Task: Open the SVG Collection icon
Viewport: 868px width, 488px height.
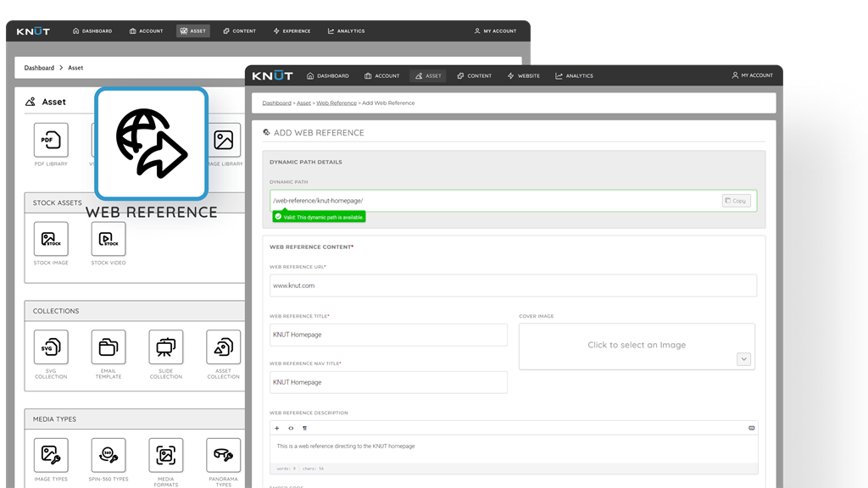Action: (x=51, y=347)
